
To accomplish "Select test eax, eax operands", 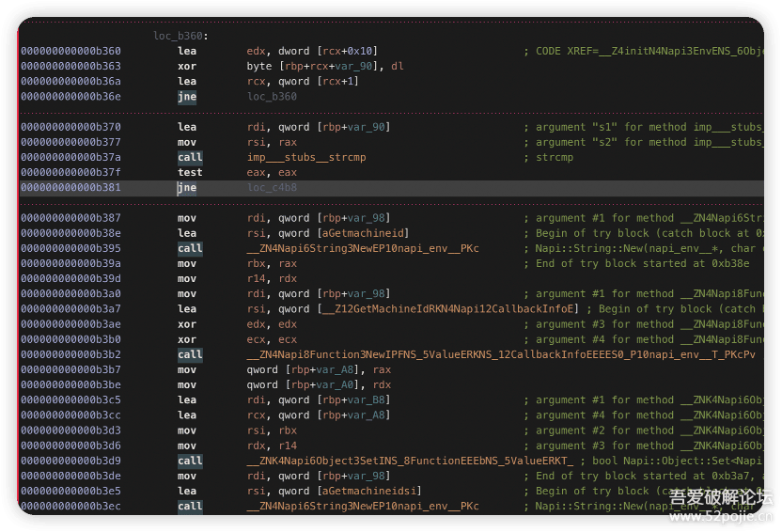I will (272, 172).
